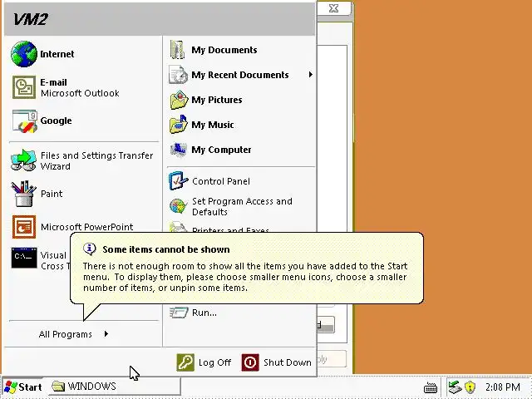Open Control Panel icon
Image resolution: width=532 pixels, height=399 pixels.
178,181
